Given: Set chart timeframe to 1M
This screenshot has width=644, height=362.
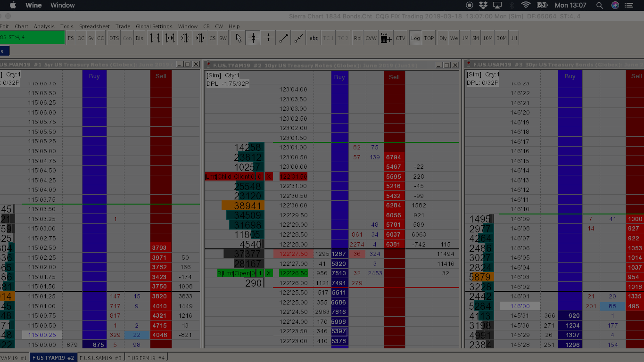Looking at the screenshot, I should point(465,38).
